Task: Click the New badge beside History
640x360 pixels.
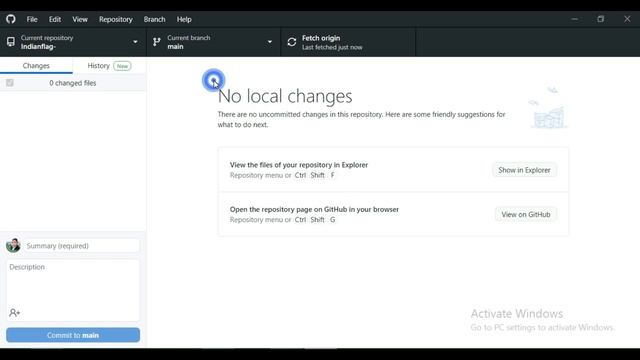Action: [122, 66]
